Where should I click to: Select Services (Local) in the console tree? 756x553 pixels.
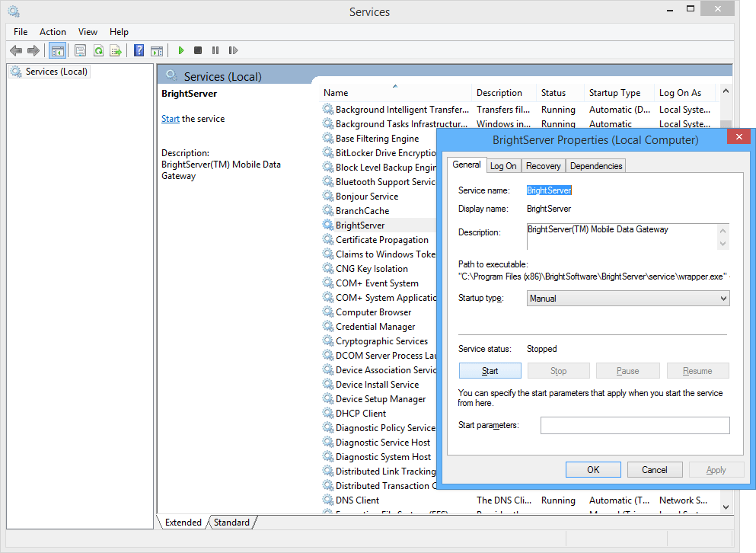[56, 72]
